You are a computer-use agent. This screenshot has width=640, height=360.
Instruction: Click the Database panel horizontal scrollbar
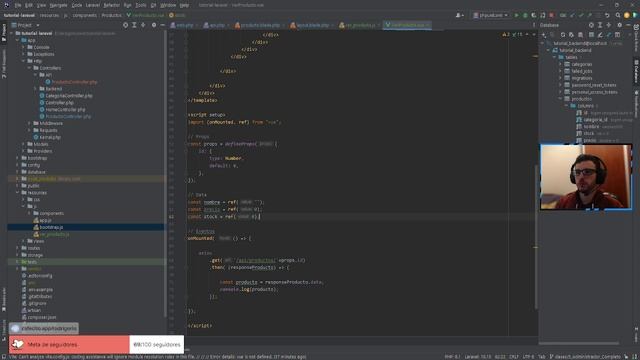pyautogui.click(x=580, y=343)
